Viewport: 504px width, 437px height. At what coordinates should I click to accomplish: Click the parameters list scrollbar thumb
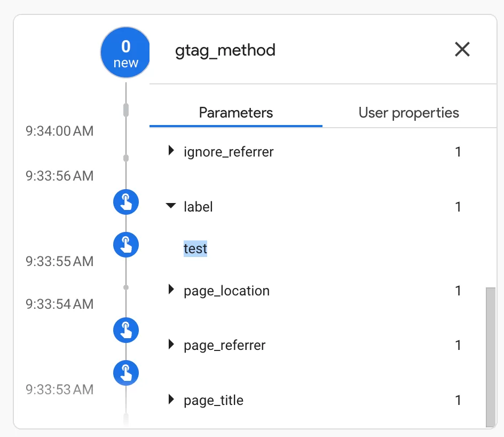pos(491,357)
